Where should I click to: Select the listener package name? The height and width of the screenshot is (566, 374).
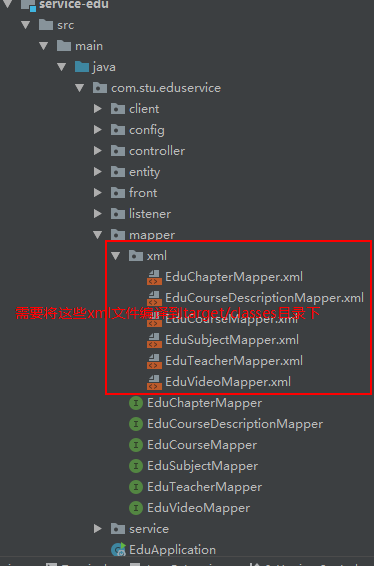point(150,213)
